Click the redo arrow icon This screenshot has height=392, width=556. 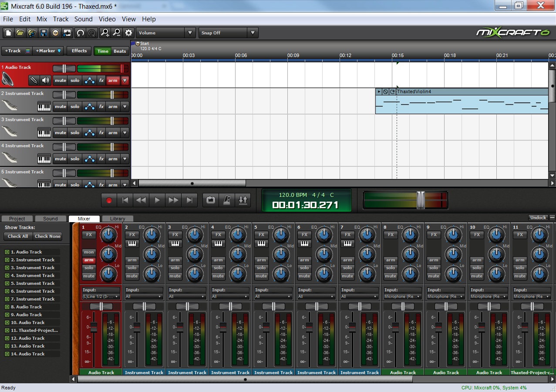point(92,33)
